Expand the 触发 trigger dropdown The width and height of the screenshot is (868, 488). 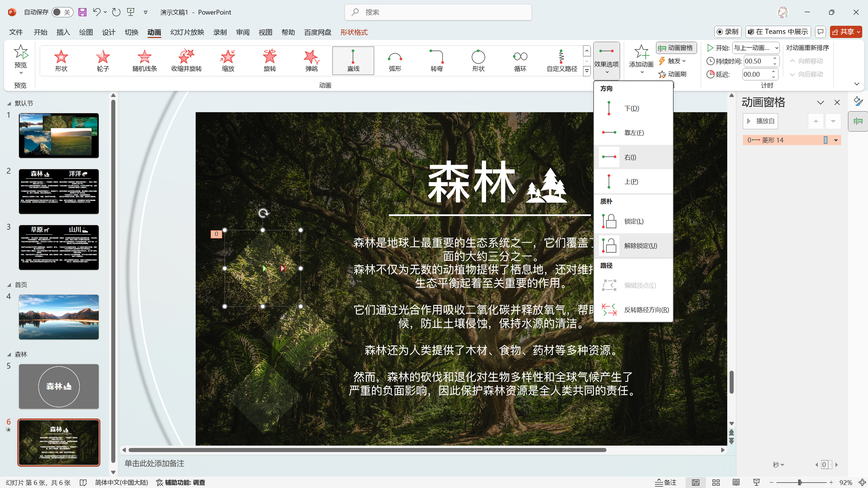pos(672,61)
